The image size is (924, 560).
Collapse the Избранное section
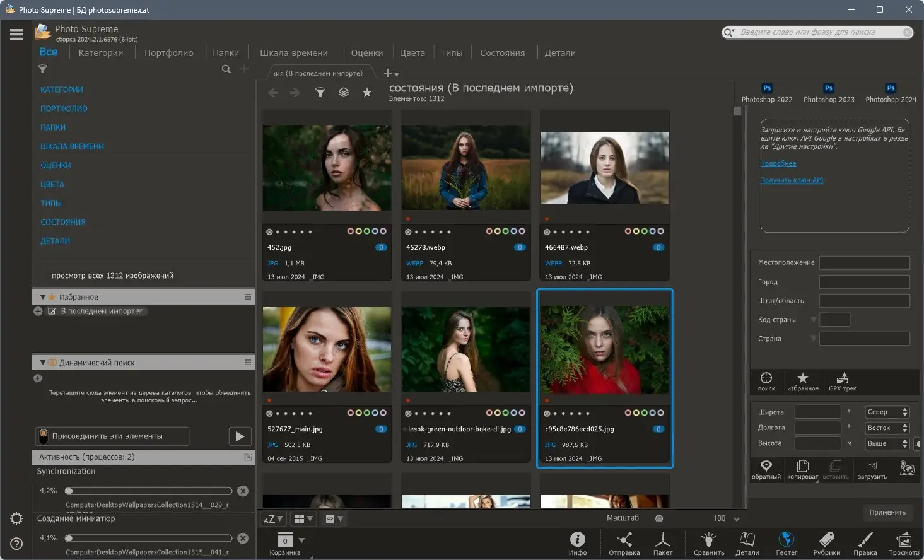(43, 297)
